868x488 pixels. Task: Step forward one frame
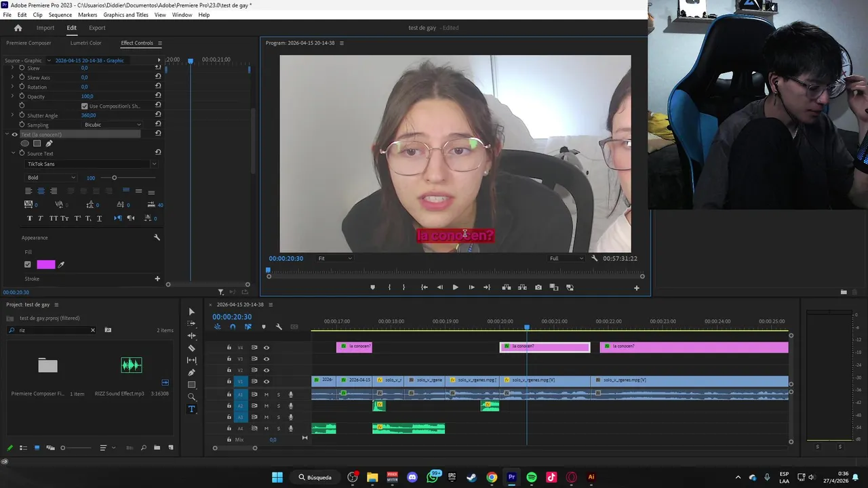click(471, 287)
